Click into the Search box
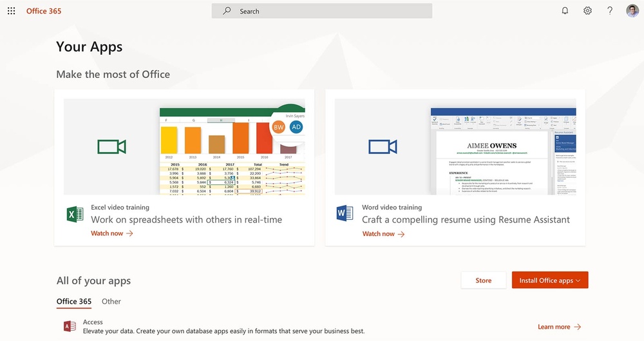 (322, 11)
